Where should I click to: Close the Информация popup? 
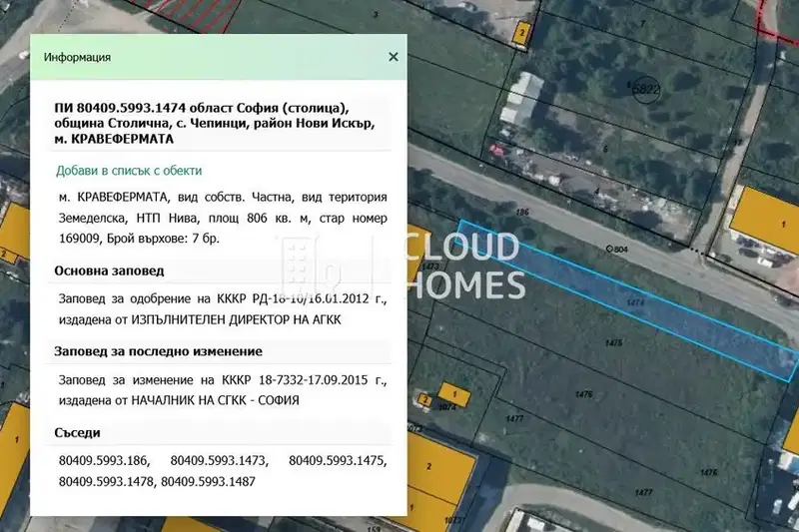393,57
